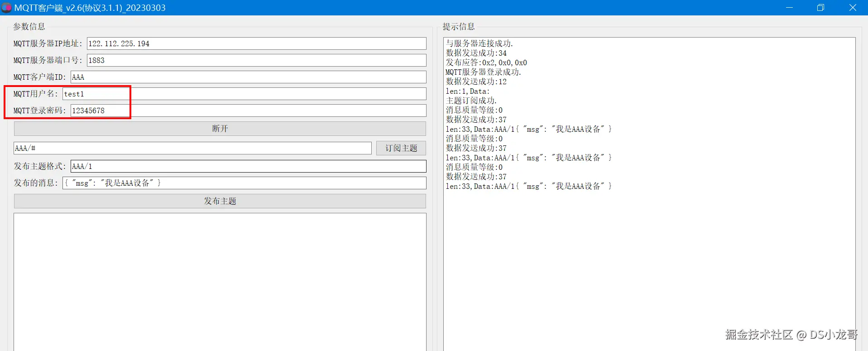
Task: Click the MQTT login password field
Action: (248, 111)
